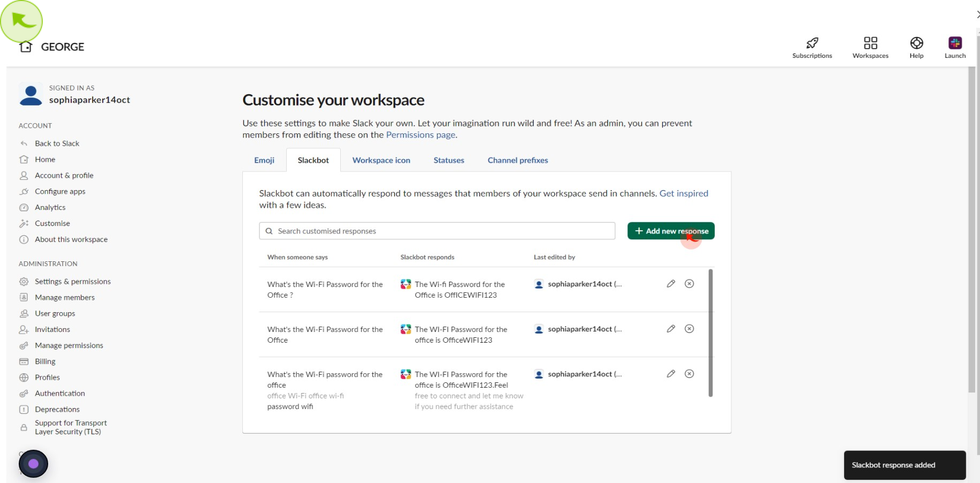Screen dimensions: 980x483
Task: Follow the Get inspired link
Action: tap(684, 193)
